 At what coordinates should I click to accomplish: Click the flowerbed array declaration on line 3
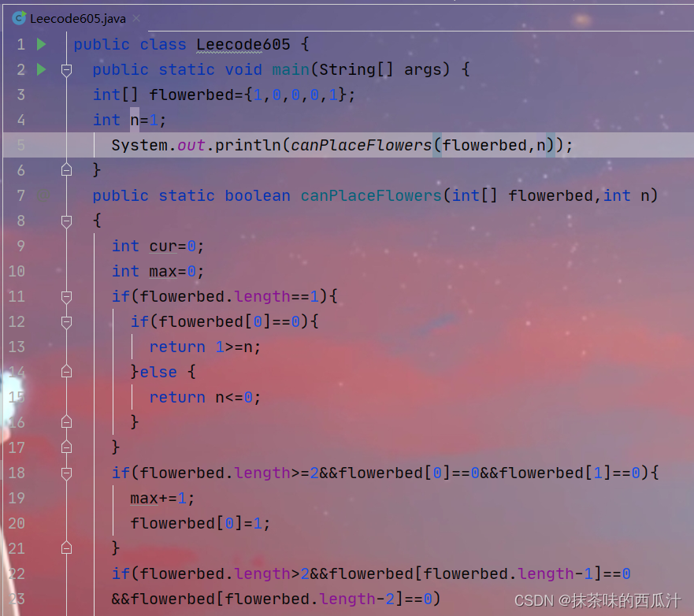tap(224, 95)
